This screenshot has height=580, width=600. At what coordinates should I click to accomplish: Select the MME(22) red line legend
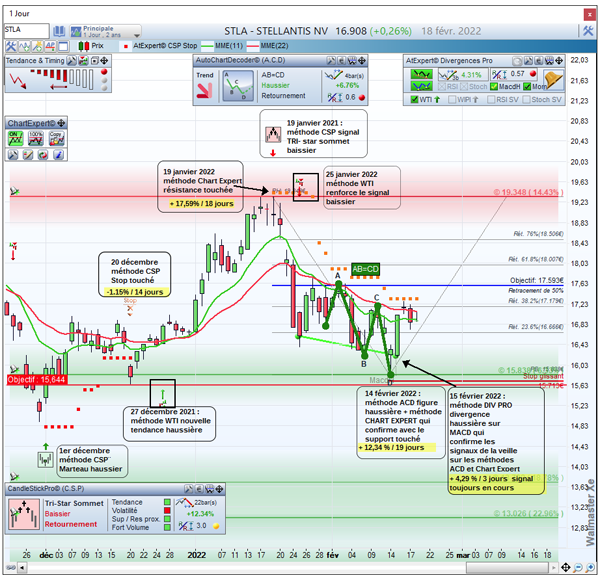coord(268,46)
